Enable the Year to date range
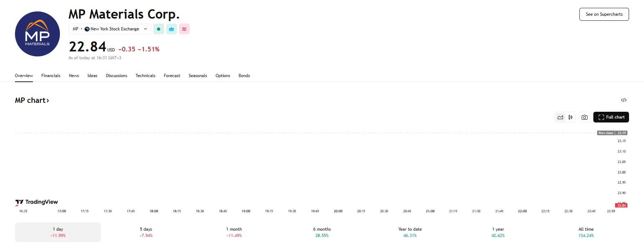The width and height of the screenshot is (644, 251). 410,232
